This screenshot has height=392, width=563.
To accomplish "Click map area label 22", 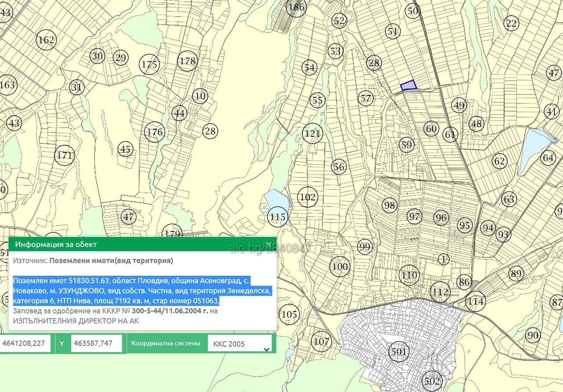I will [x=511, y=23].
